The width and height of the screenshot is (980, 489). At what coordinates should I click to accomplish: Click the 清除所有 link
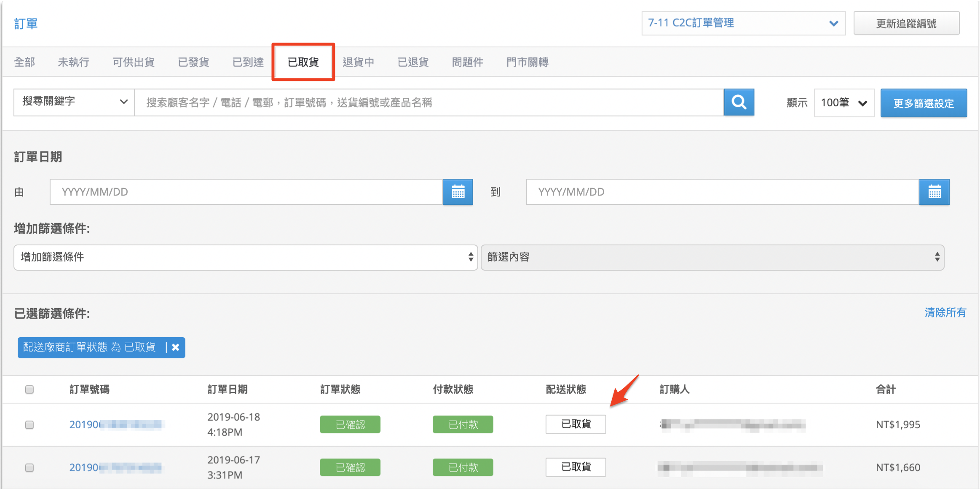click(x=945, y=312)
